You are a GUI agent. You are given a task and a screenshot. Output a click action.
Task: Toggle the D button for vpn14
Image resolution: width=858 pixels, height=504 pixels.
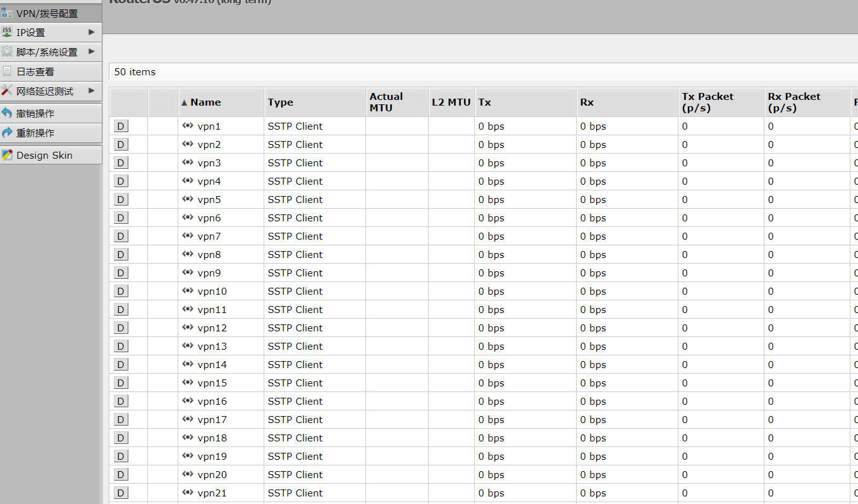pos(121,364)
